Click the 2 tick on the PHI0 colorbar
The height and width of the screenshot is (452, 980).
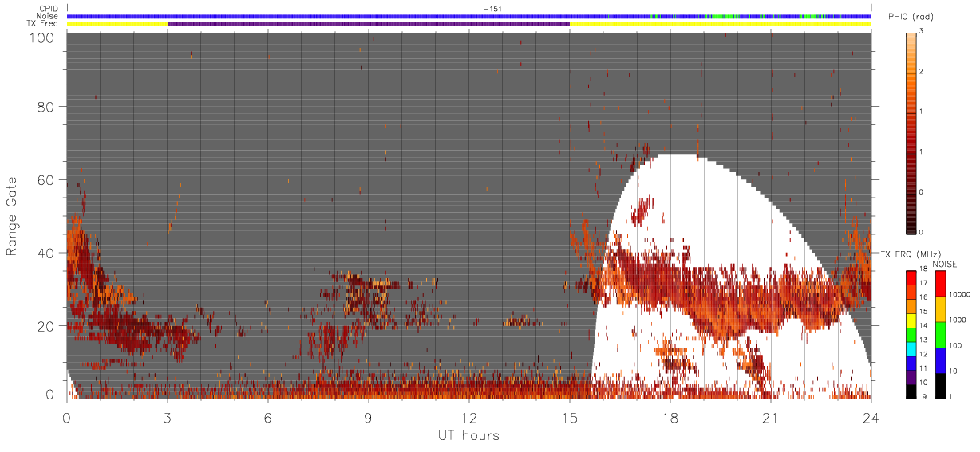(x=921, y=72)
